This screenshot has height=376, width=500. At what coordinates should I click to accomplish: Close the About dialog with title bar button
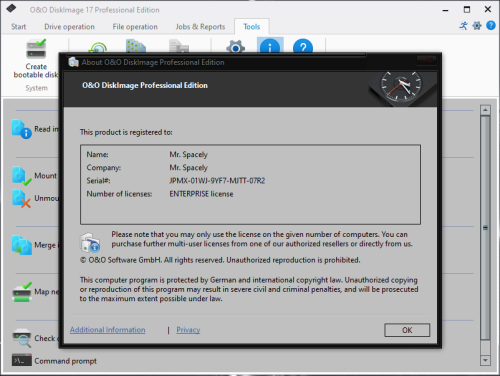(x=426, y=61)
